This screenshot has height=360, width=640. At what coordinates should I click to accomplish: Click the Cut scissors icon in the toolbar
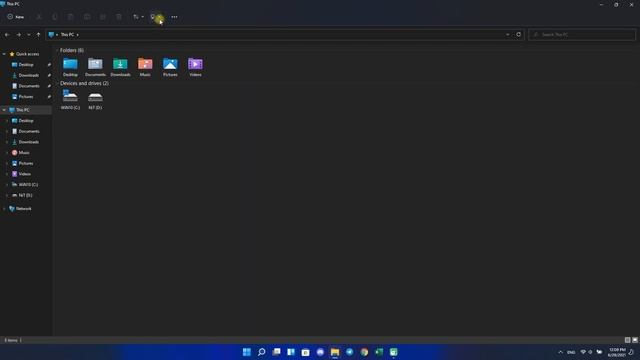click(x=39, y=17)
